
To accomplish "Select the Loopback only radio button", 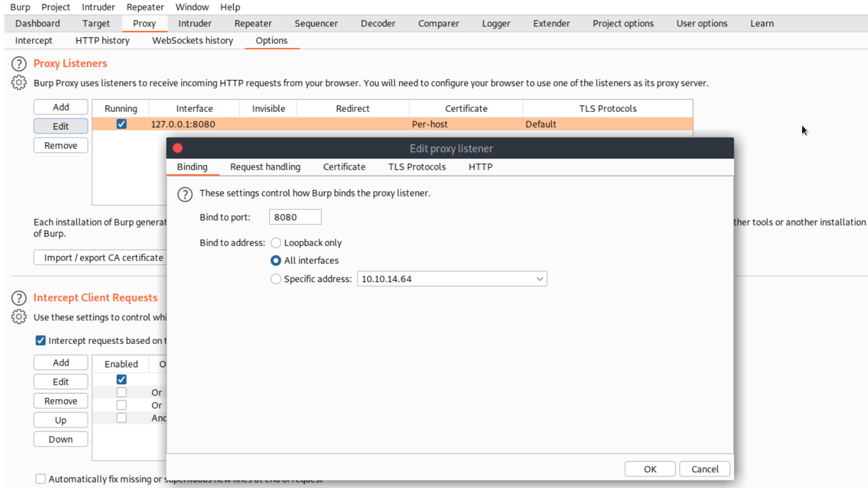I will click(x=276, y=243).
